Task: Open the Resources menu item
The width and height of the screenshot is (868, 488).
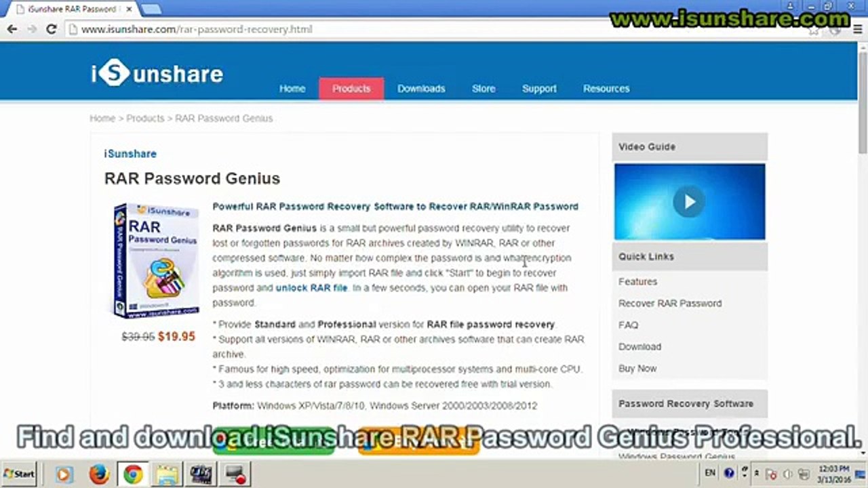Action: [x=606, y=89]
